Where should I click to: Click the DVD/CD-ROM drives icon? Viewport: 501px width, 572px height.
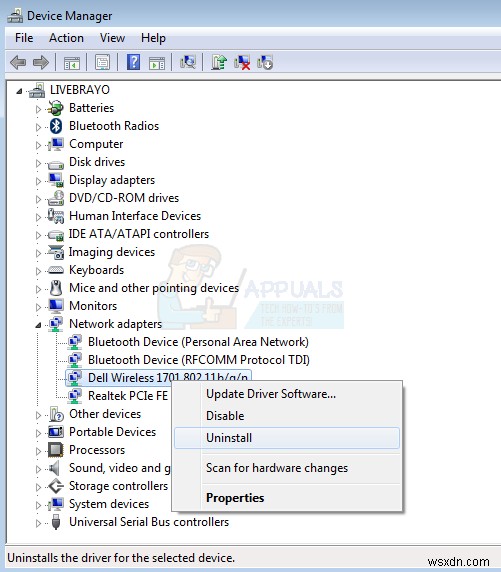coord(56,198)
